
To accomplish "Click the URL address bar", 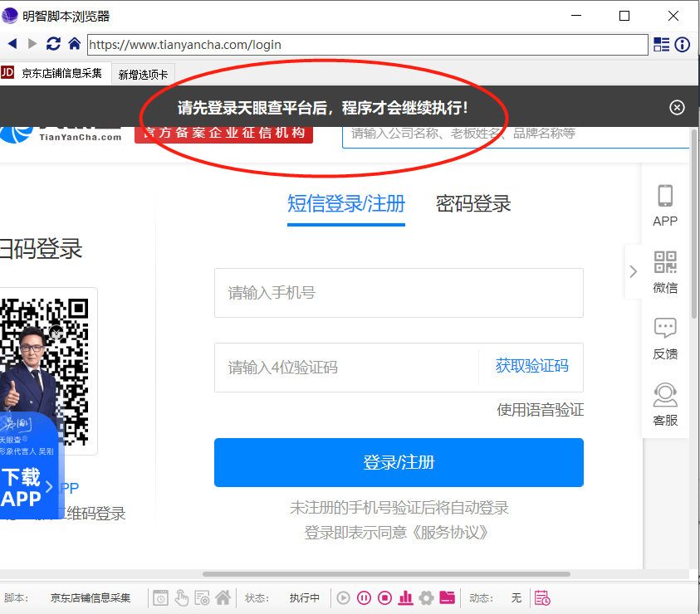I will pos(367,45).
